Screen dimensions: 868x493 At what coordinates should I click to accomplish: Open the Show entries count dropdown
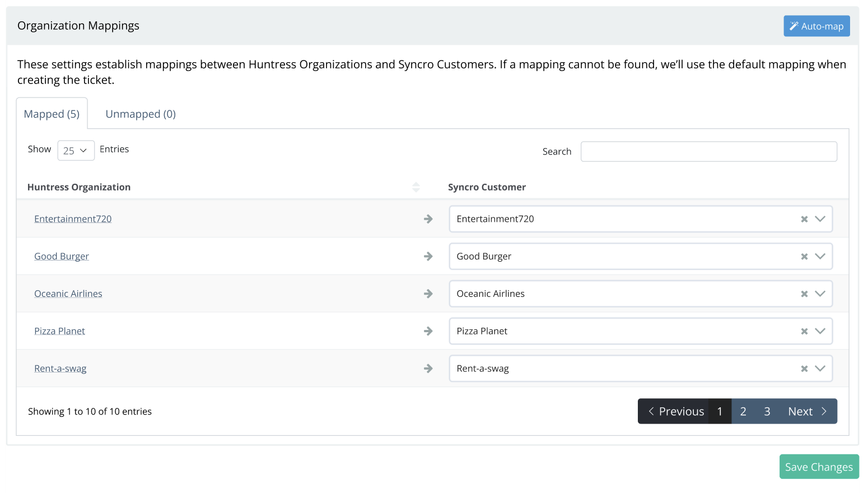pos(76,150)
